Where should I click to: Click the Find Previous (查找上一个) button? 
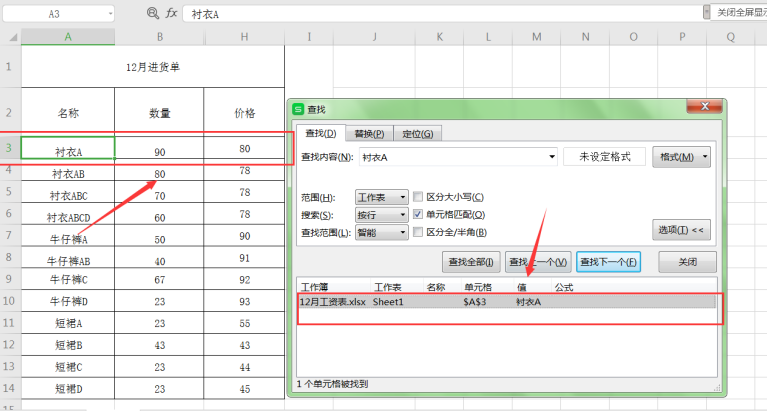coord(538,262)
